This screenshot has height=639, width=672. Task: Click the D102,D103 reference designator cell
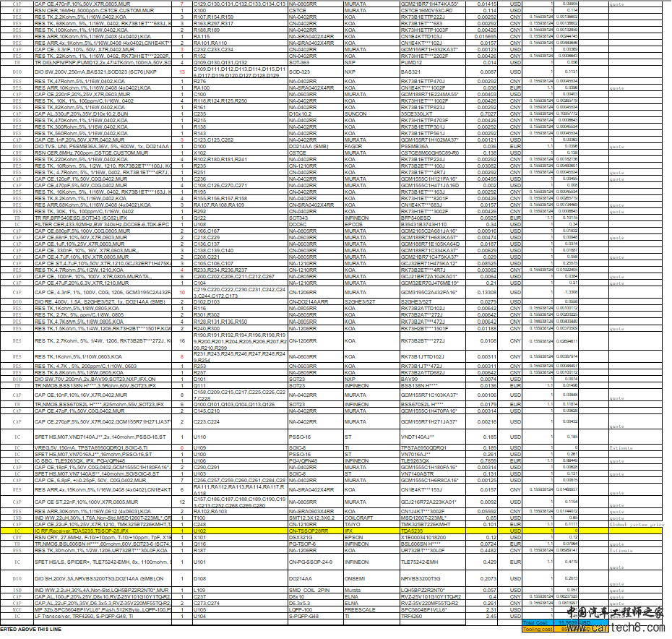[240, 302]
